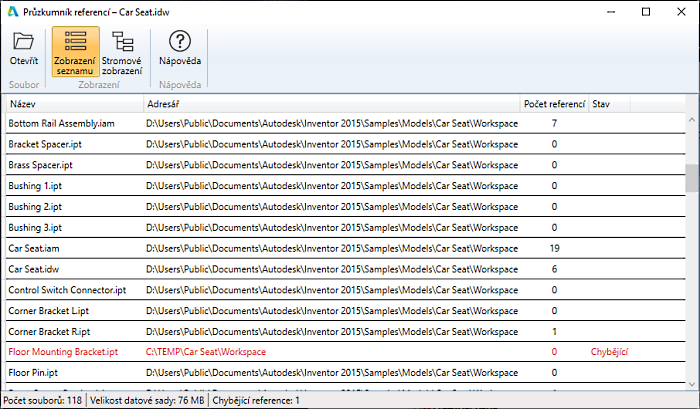The height and width of the screenshot is (409, 700).
Task: Select missing Floor Mounting Bracket.ipt row
Action: click(x=346, y=352)
